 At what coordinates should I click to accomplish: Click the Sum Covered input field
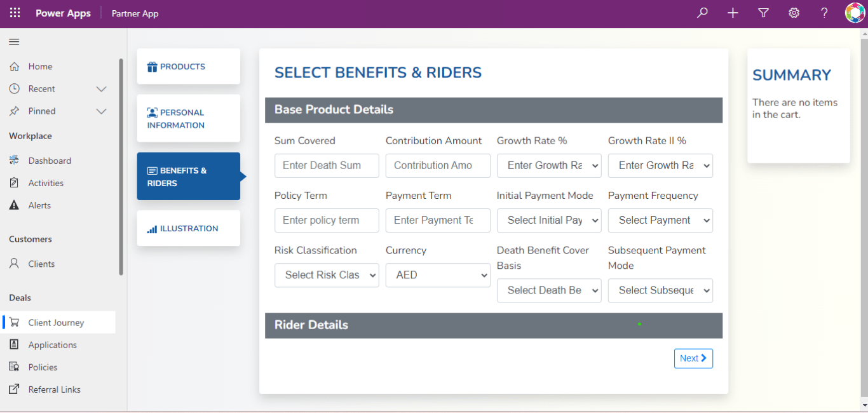[327, 166]
